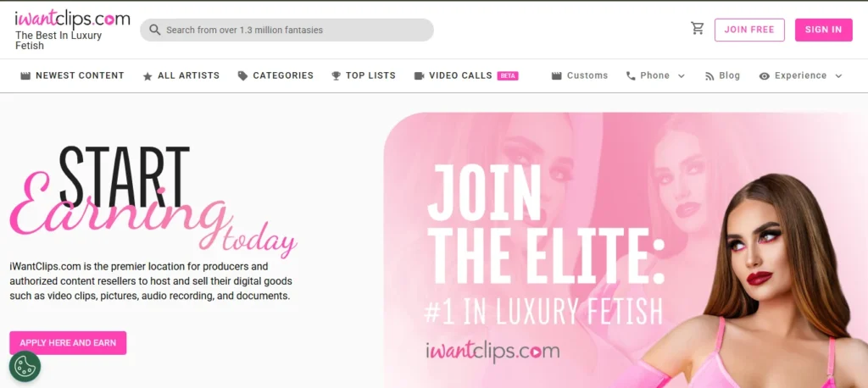This screenshot has height=388, width=868.
Task: Click the SIGN IN button
Action: tap(824, 30)
